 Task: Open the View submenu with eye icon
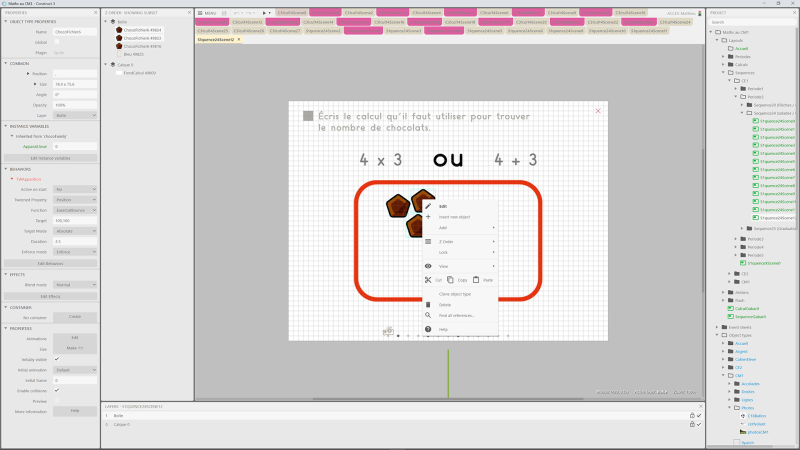click(x=460, y=266)
